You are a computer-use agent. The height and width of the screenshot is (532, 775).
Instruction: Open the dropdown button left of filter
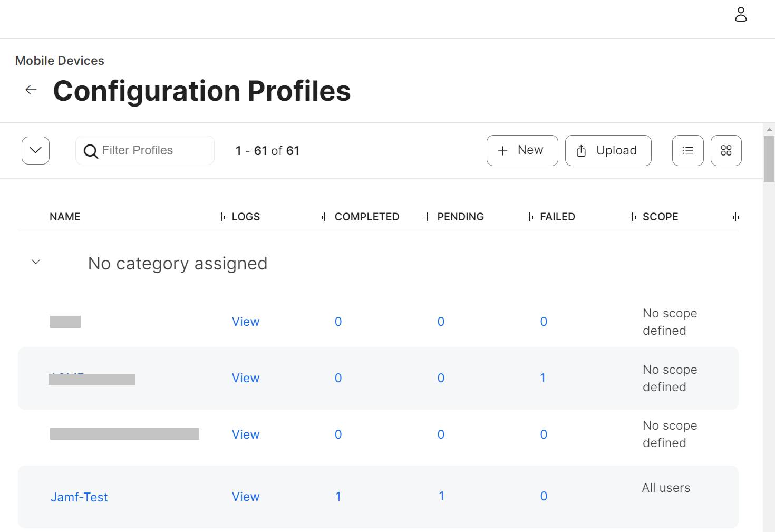click(x=35, y=151)
